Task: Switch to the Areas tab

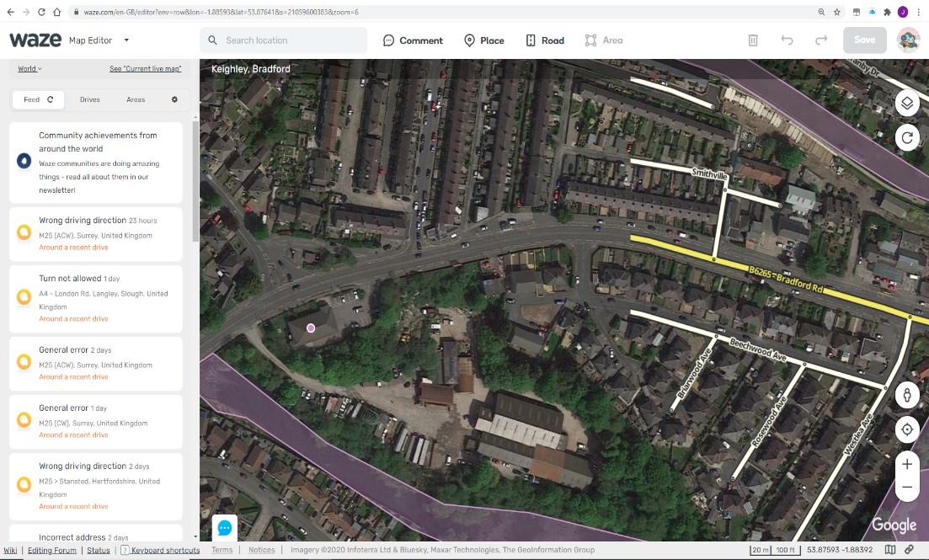Action: tap(136, 99)
